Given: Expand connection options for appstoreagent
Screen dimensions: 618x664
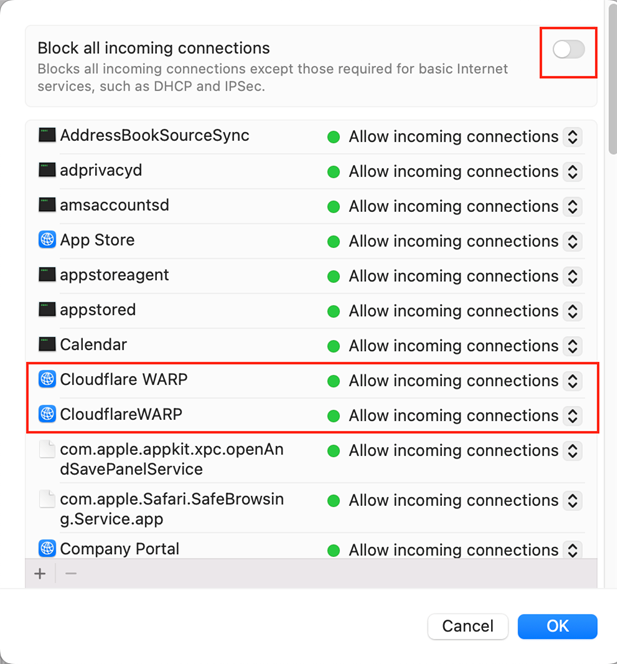Looking at the screenshot, I should point(572,276).
